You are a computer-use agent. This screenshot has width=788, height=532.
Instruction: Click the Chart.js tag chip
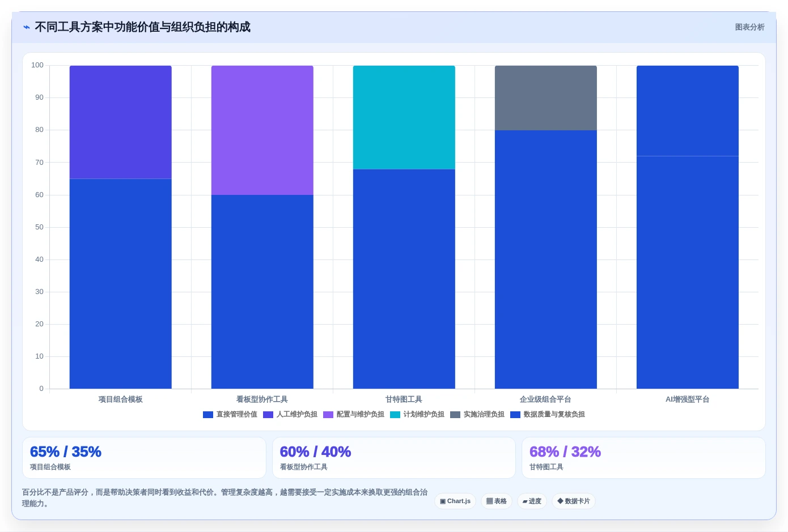(x=455, y=501)
